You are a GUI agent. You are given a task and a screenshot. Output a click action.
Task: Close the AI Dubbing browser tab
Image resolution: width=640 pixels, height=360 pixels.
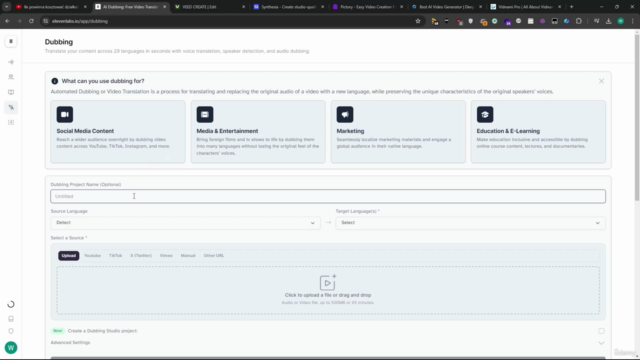[x=164, y=7]
